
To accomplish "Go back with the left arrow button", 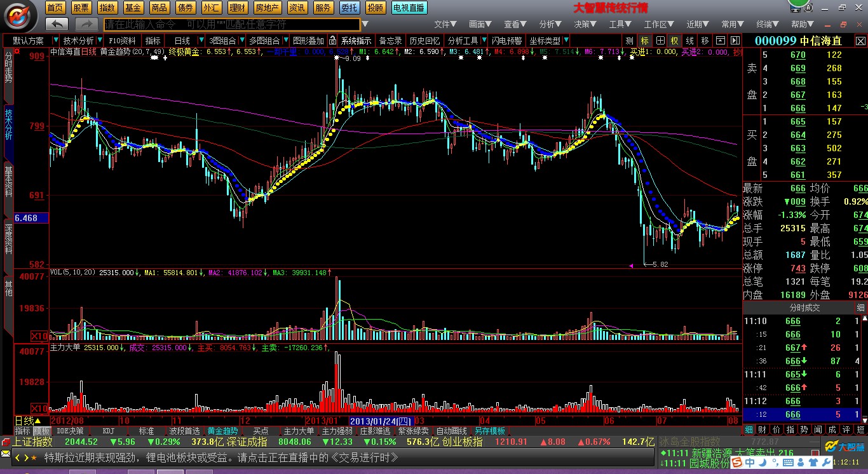I will (x=57, y=24).
